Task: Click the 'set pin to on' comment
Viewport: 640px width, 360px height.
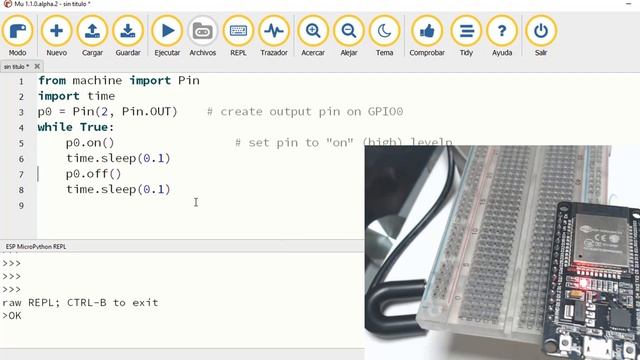Action: tap(344, 143)
